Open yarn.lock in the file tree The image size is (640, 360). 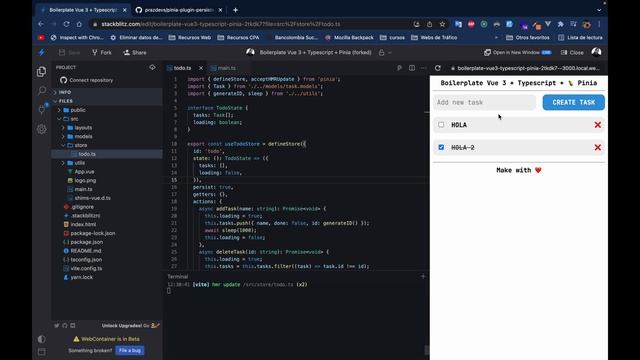82,277
